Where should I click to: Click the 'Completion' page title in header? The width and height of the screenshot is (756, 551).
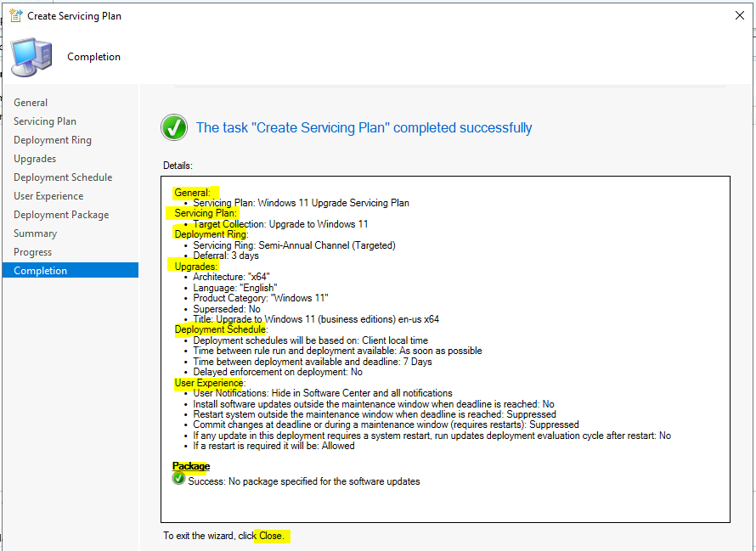pyautogui.click(x=94, y=57)
